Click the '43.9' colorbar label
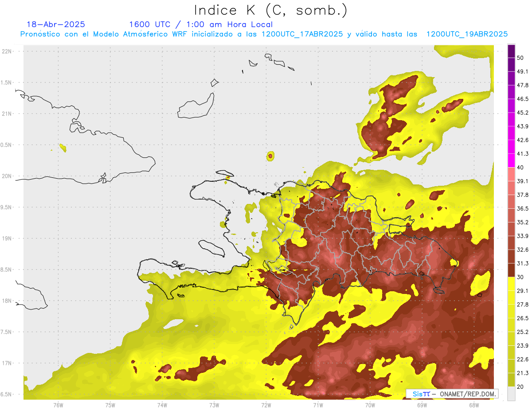This screenshot has height=411, width=532. tap(522, 126)
